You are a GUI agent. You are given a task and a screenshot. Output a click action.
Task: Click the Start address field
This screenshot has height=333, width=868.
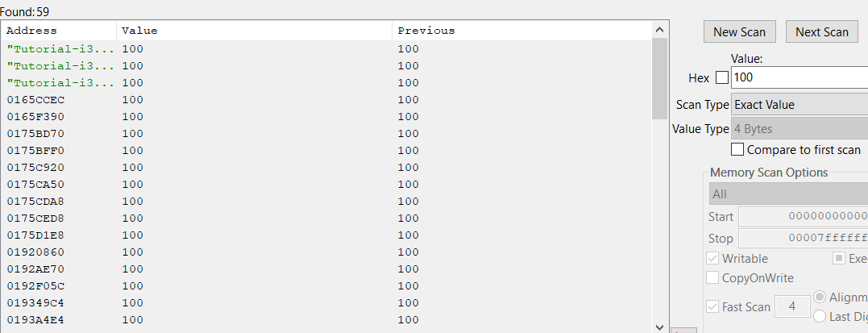point(803,216)
